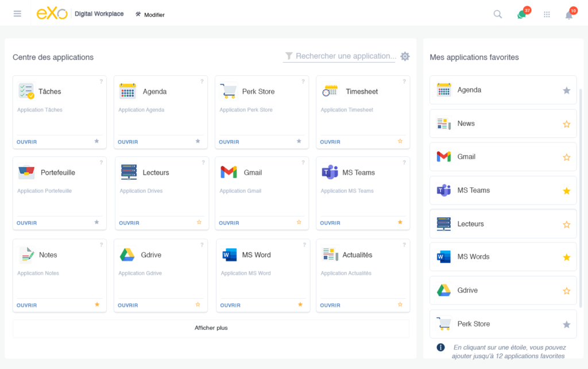Toggle favorite star on Actualités card

coord(400,305)
